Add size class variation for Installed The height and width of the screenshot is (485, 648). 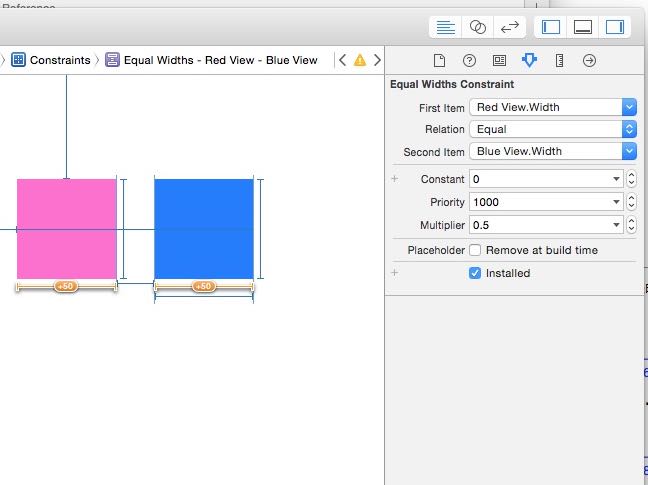395,273
